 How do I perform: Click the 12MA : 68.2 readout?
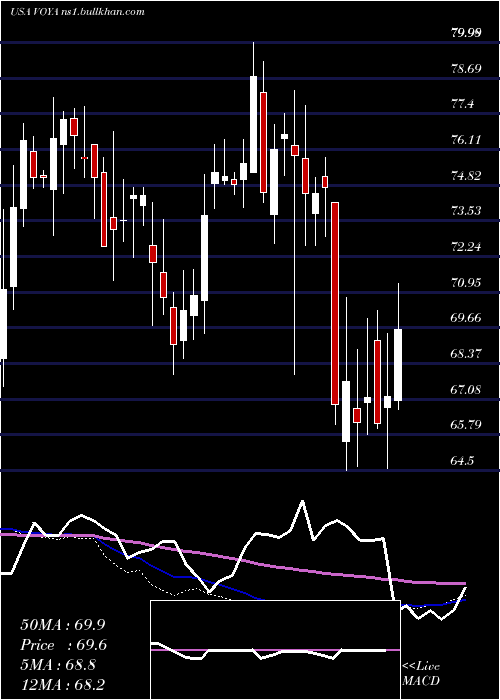tap(62, 684)
